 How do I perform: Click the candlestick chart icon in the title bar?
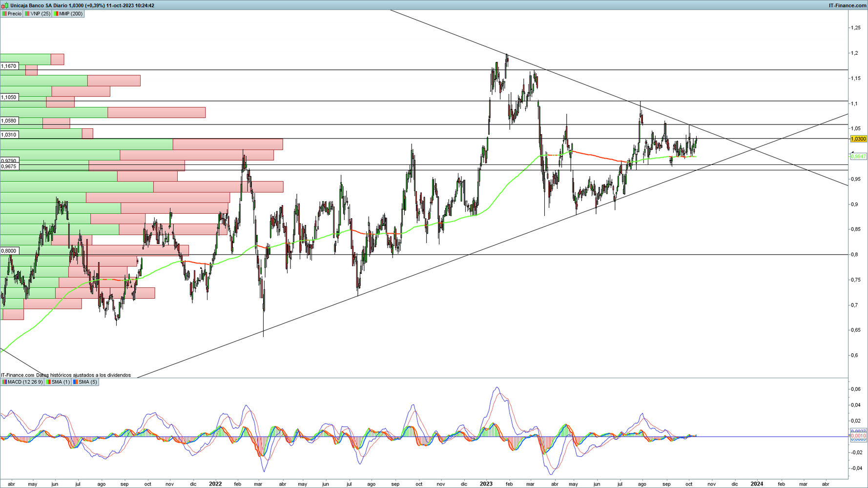point(5,5)
